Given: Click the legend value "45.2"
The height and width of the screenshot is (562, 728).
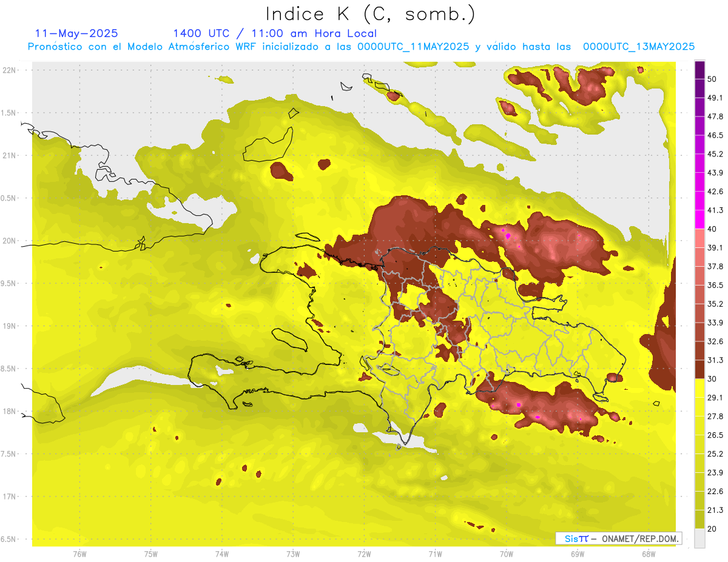Looking at the screenshot, I should pyautogui.click(x=715, y=154).
